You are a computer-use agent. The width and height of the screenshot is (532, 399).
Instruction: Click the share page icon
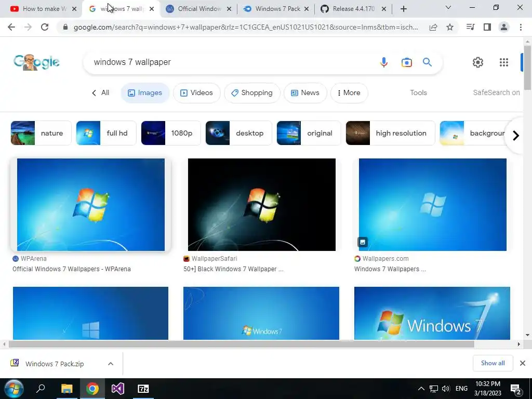433,27
